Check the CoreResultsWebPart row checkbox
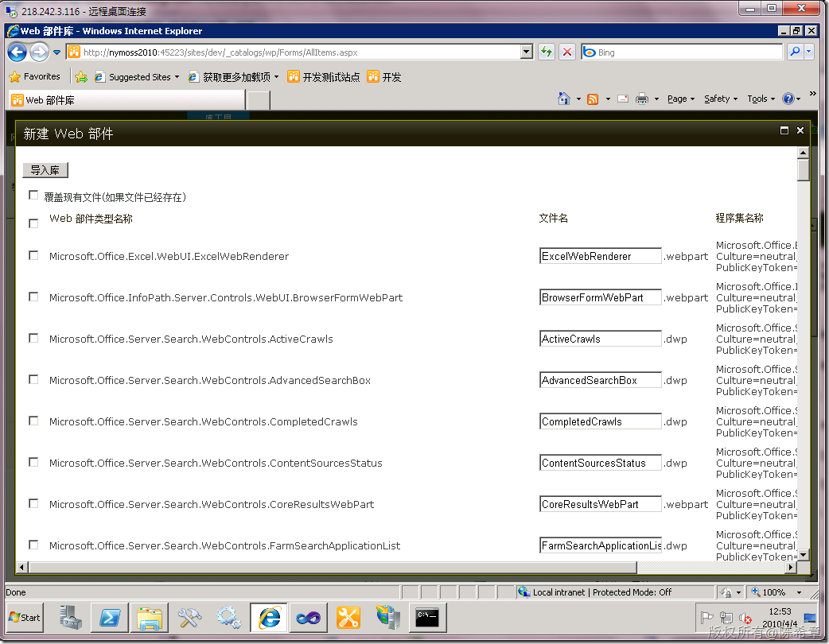829x644 pixels. pyautogui.click(x=33, y=503)
